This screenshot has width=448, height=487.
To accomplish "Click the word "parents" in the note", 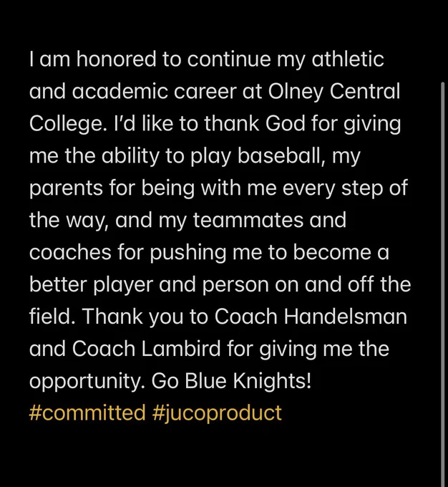I will point(66,189).
